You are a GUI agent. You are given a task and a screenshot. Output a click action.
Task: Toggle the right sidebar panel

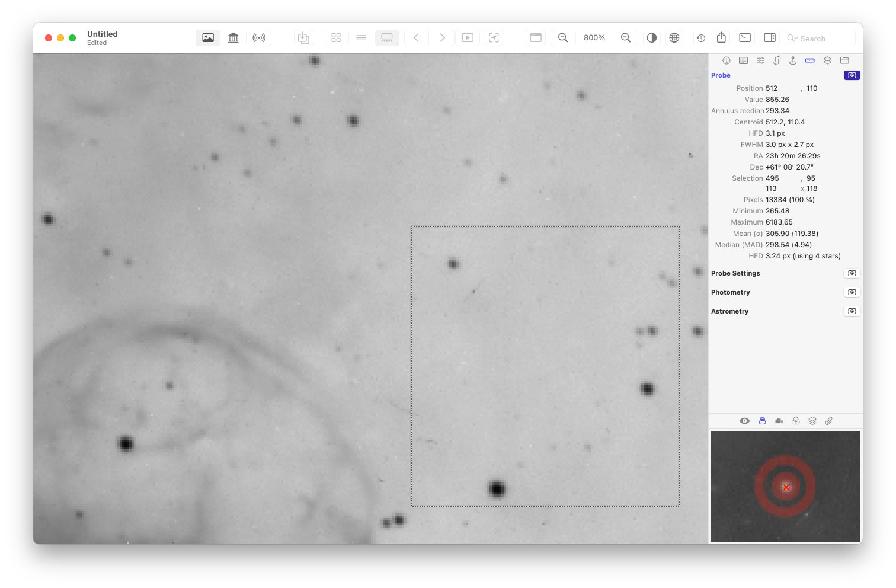click(x=770, y=38)
